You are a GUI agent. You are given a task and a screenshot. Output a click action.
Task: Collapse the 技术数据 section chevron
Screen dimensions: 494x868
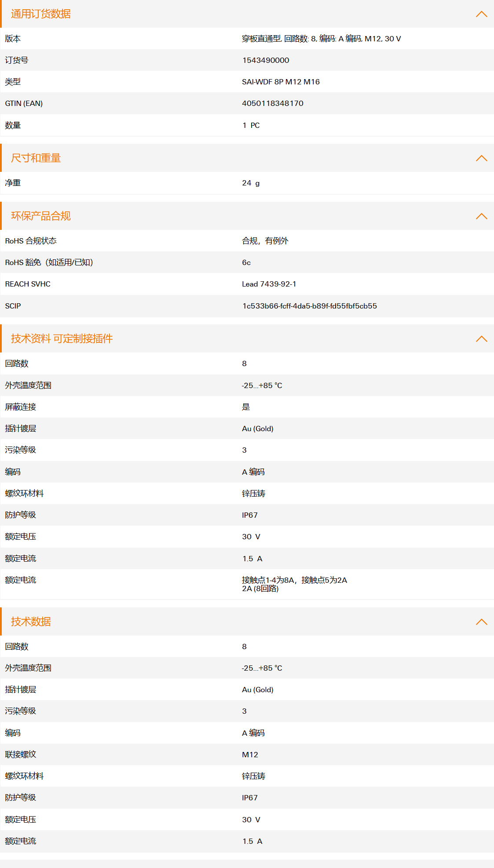[x=482, y=622]
